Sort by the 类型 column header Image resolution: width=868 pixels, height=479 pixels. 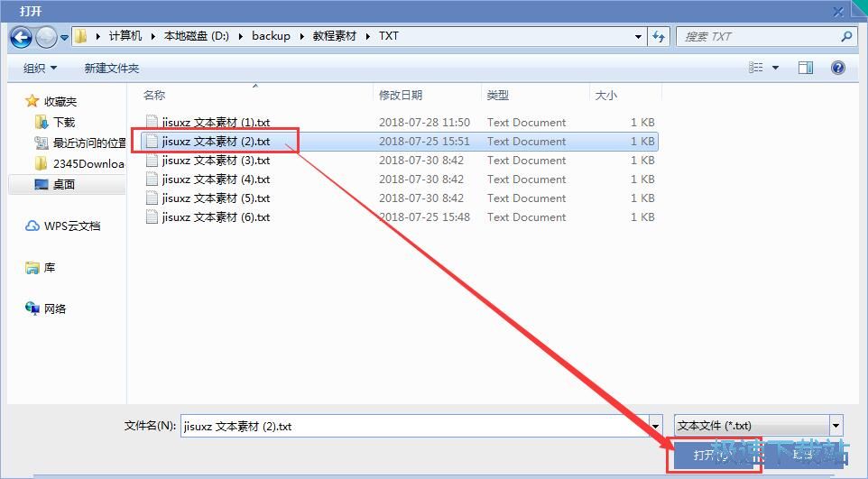point(497,96)
